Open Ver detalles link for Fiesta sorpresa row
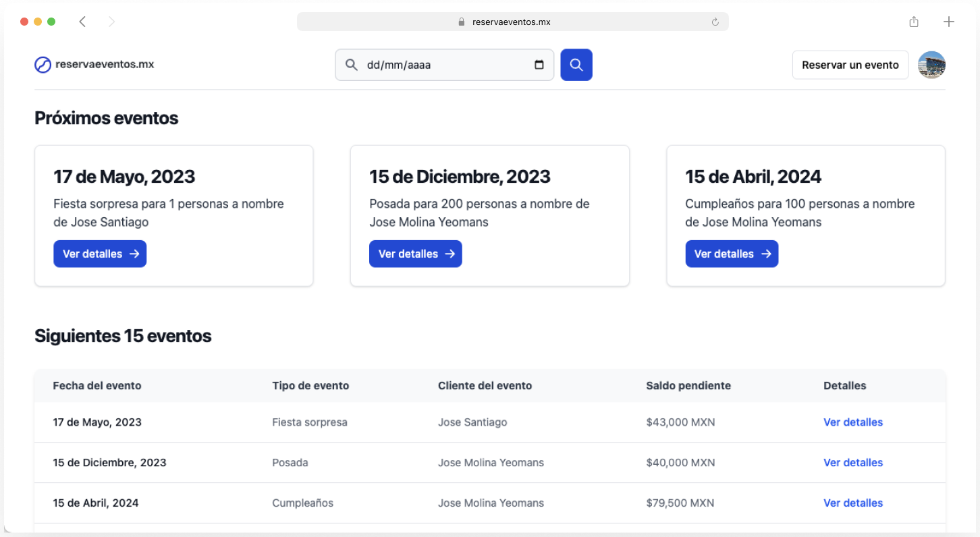980x537 pixels. [852, 422]
